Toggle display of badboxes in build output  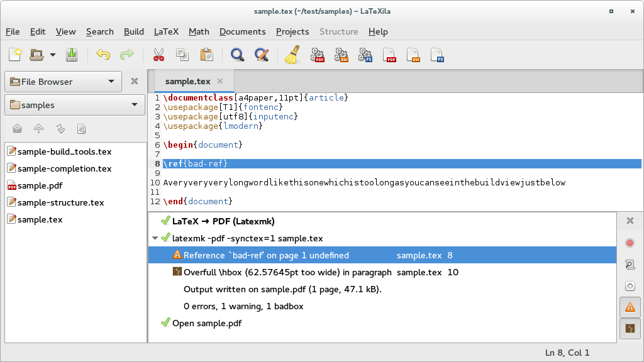point(630,327)
